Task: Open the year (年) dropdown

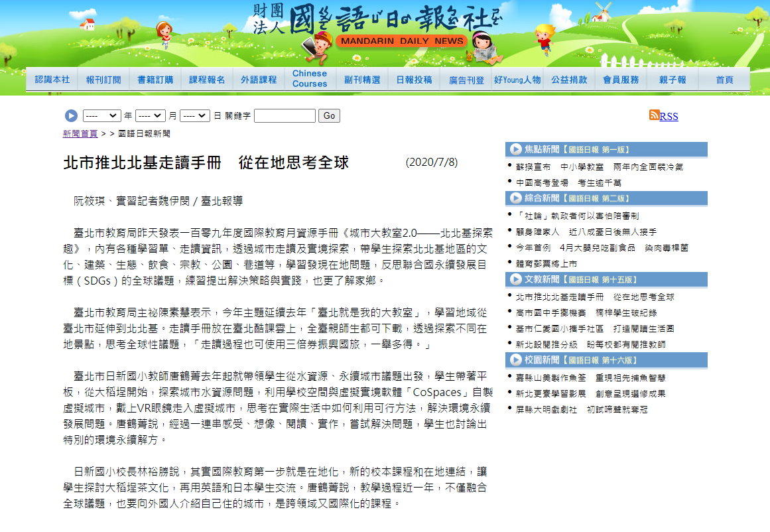Action: 101,115
